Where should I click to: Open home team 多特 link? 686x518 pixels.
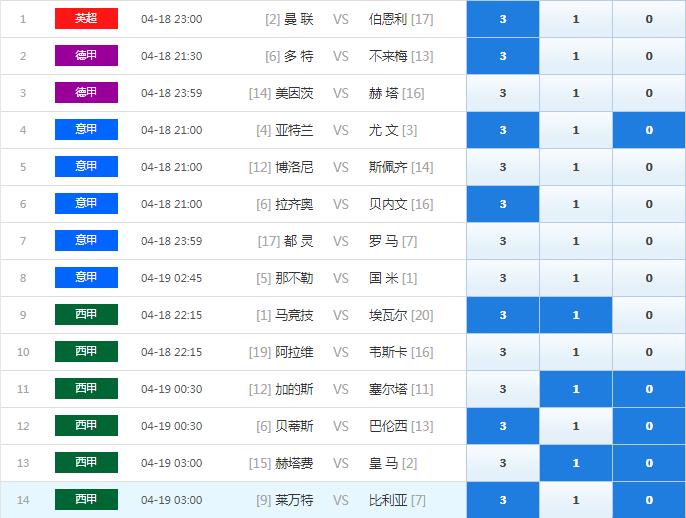tap(298, 56)
